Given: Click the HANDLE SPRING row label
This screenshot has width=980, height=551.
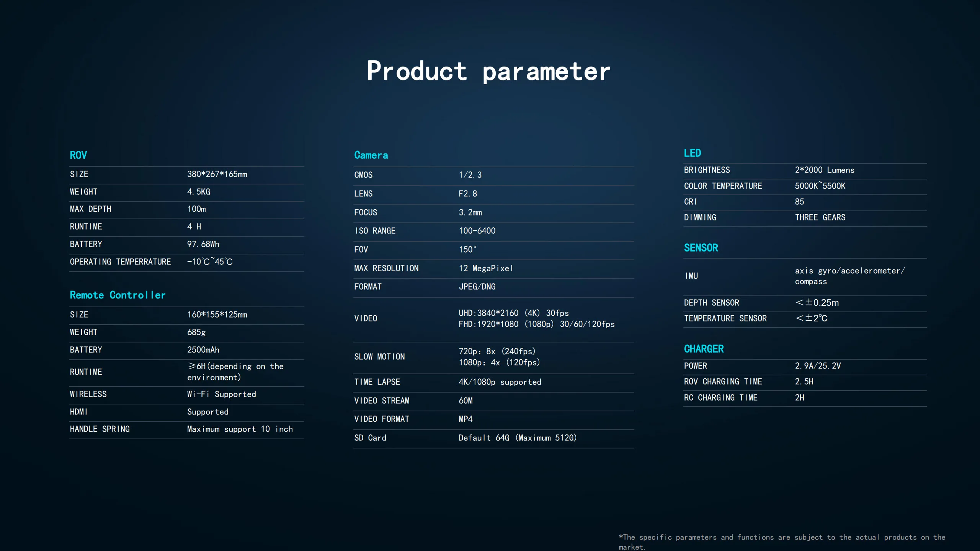Looking at the screenshot, I should [x=100, y=429].
